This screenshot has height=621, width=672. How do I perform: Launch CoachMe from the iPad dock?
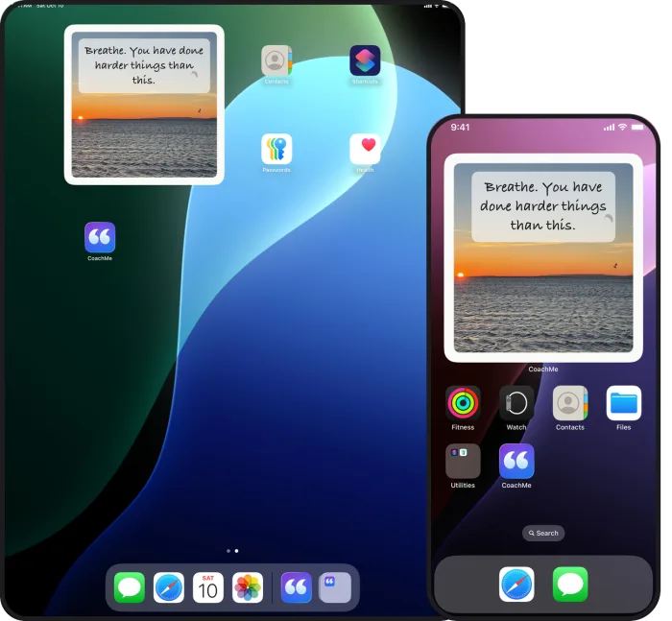click(x=296, y=587)
